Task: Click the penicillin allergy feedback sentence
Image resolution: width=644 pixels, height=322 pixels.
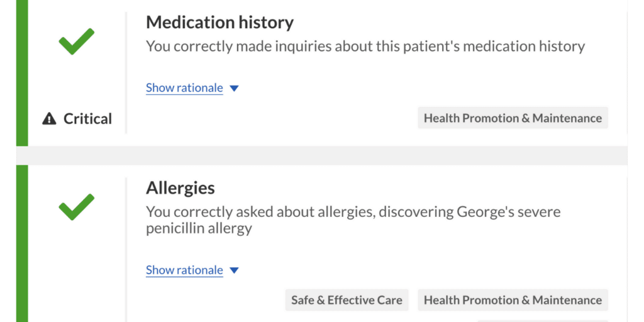Action: [353, 221]
